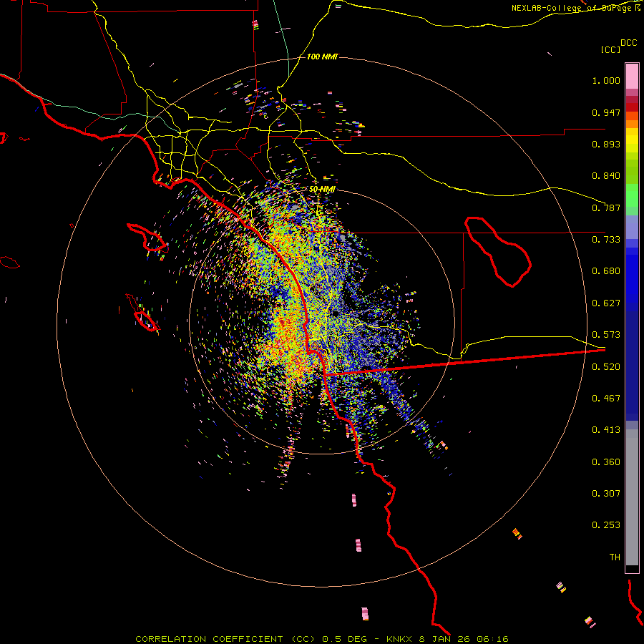
Task: Click the DCC label above the color bar
Action: click(x=628, y=43)
